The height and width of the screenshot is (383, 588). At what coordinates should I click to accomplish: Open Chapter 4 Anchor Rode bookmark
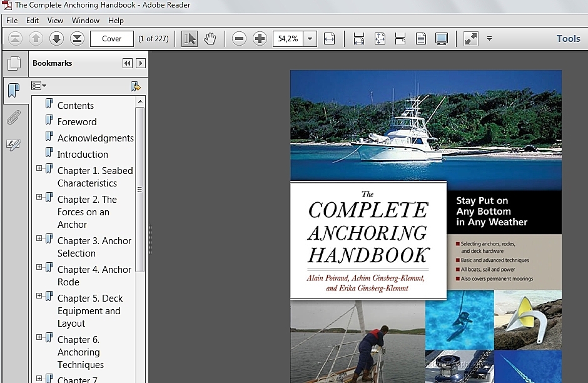click(x=94, y=276)
